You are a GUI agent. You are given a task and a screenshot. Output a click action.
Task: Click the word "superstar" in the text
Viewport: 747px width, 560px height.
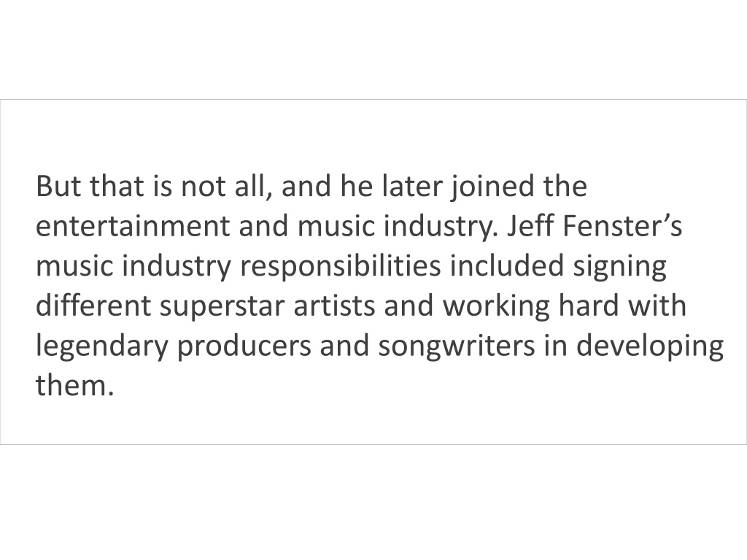click(x=222, y=307)
